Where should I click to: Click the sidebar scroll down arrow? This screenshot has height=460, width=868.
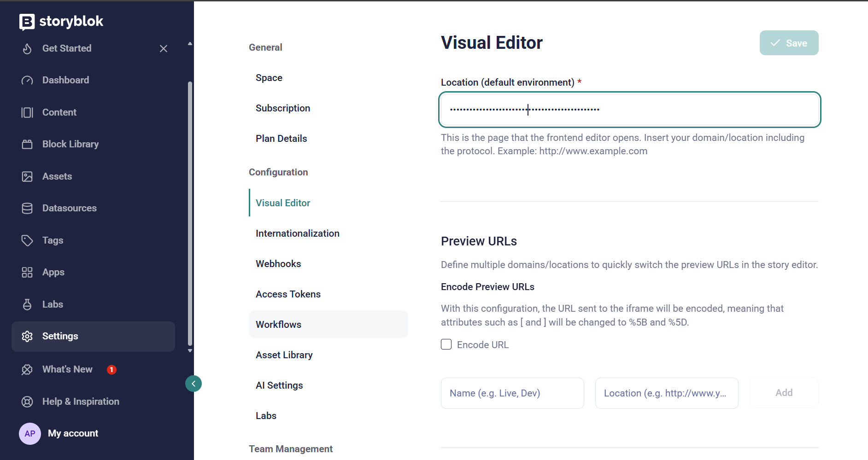coord(190,351)
